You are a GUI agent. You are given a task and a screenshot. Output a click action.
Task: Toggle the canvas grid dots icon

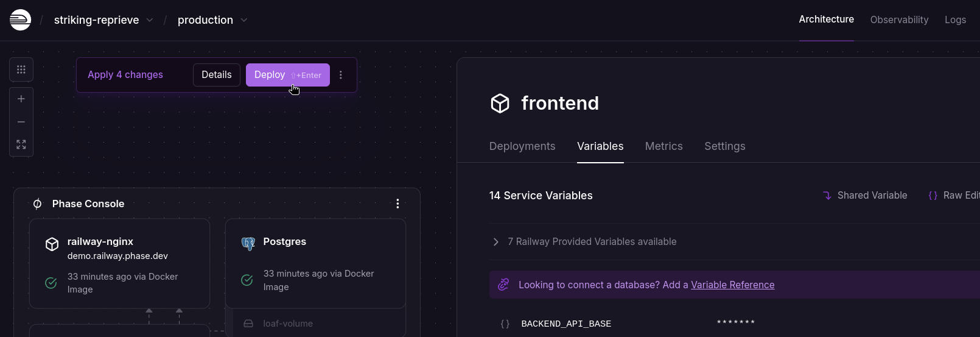(x=21, y=69)
